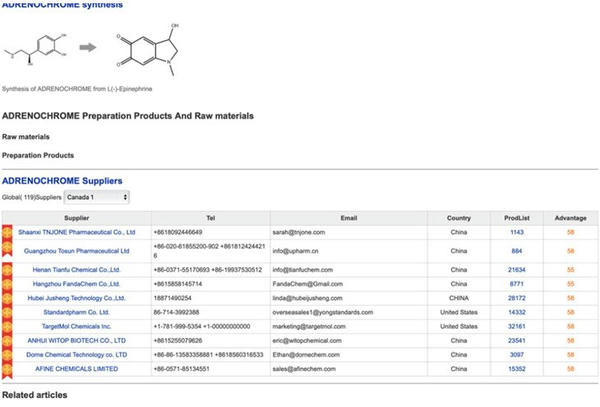Click the phone number +86-0571-85134551
This screenshot has width=600, height=407.
point(181,369)
